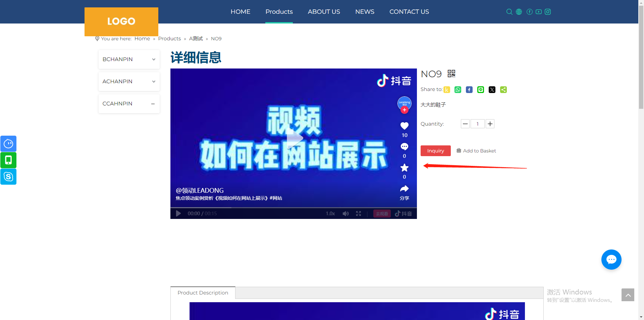Mute the video with the volume icon
The width and height of the screenshot is (644, 320).
coord(345,213)
